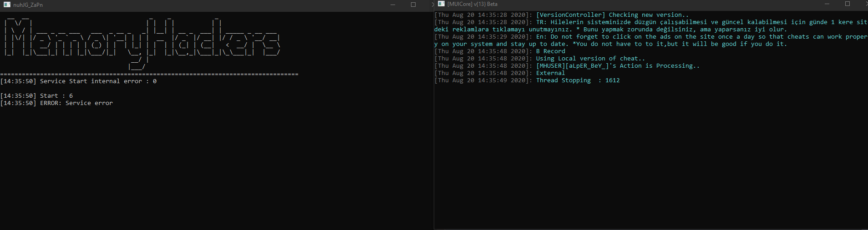868x230 pixels.
Task: Click the [MUICore] v{13} Beta title
Action: 472,4
